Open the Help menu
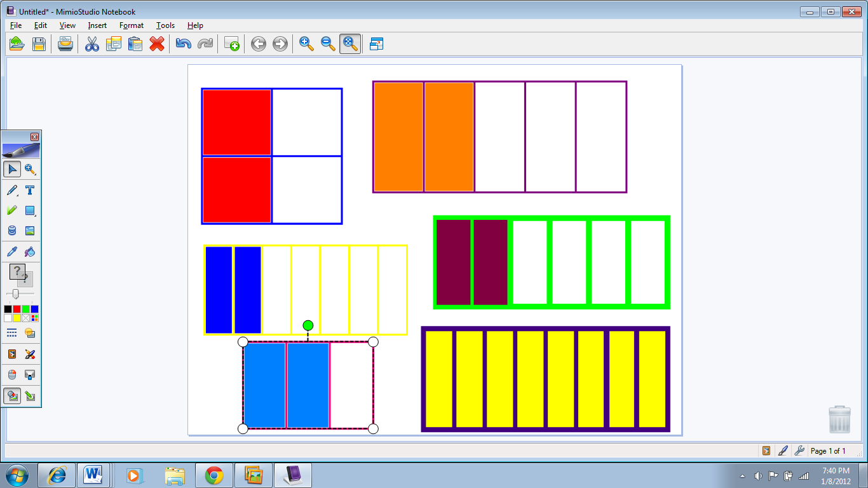Image resolution: width=868 pixels, height=488 pixels. tap(195, 25)
